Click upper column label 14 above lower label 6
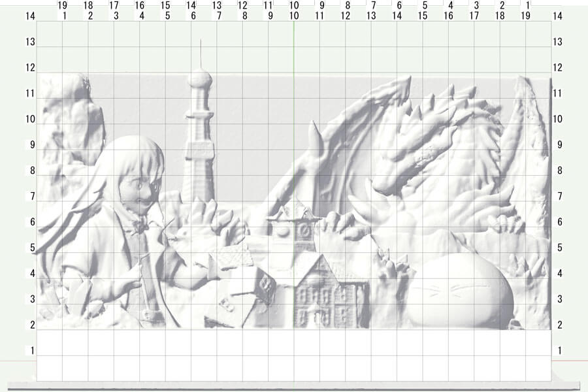Screen dimensions: 588x392 [x=191, y=5]
